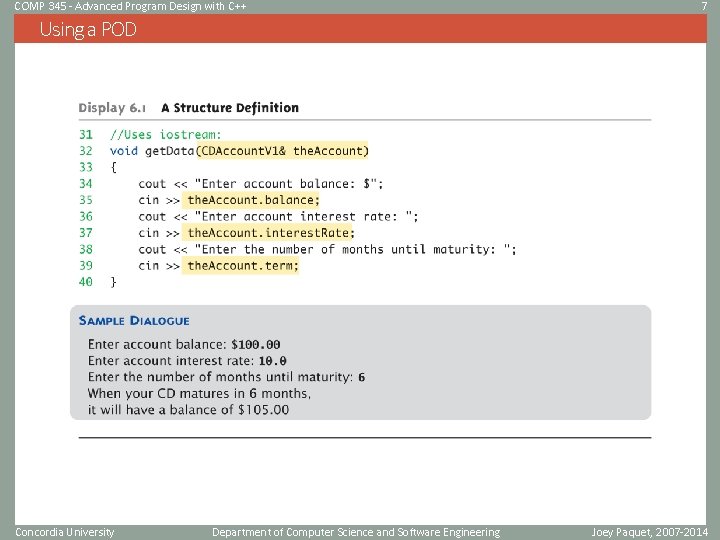This screenshot has width=720, height=540.
Task: Click the 'Concordia University' footer text
Action: (65, 532)
